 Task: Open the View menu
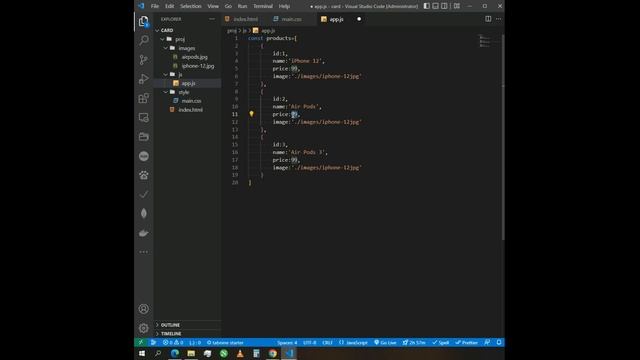[x=213, y=6]
